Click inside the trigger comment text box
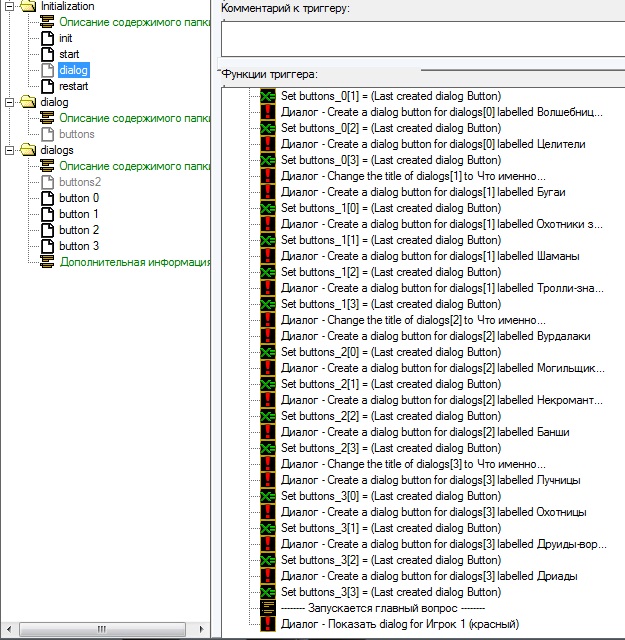 [423, 39]
